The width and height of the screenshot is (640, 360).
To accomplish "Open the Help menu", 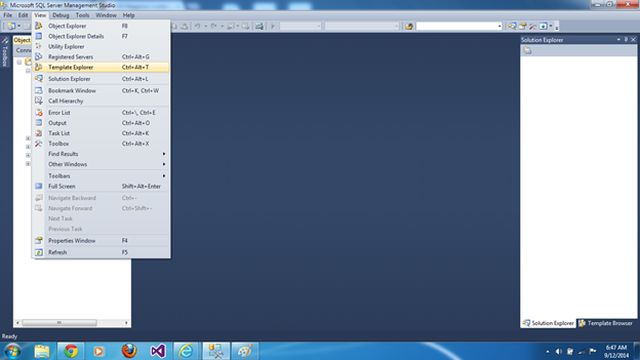I will [x=129, y=15].
